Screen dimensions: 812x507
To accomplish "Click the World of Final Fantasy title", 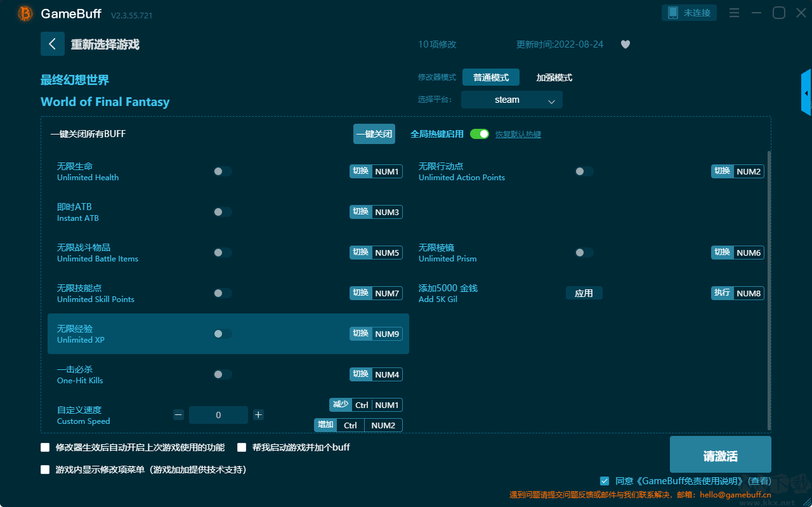I will 105,102.
